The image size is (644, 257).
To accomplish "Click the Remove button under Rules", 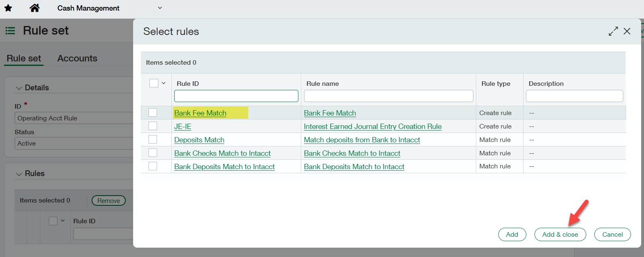I will (109, 201).
